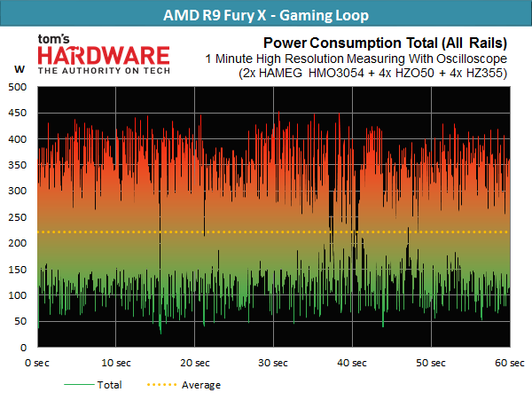532x400 pixels.
Task: Click the oscilloscope measurement subtitle text
Action: (x=356, y=59)
